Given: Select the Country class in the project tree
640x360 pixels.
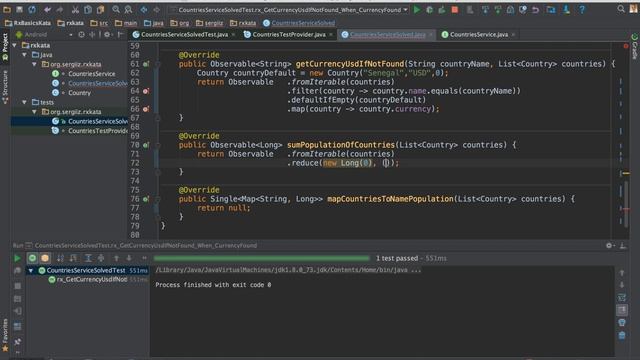Looking at the screenshot, I should click(79, 93).
